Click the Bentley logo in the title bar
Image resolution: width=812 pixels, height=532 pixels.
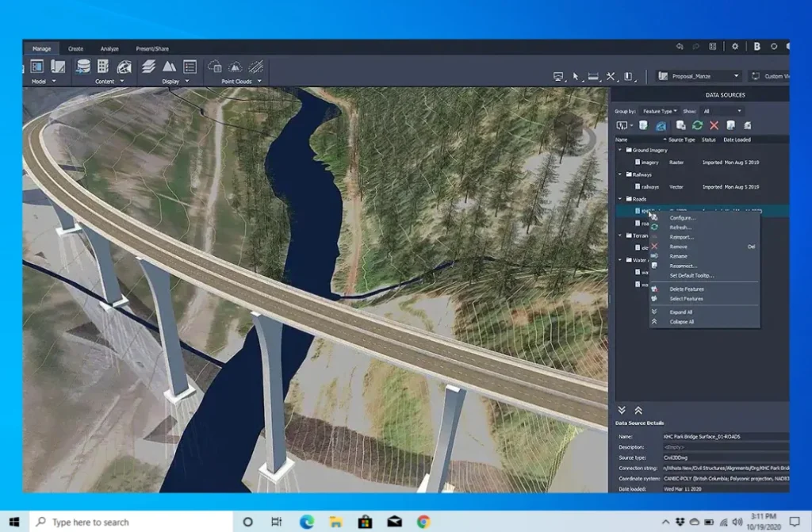[758, 47]
